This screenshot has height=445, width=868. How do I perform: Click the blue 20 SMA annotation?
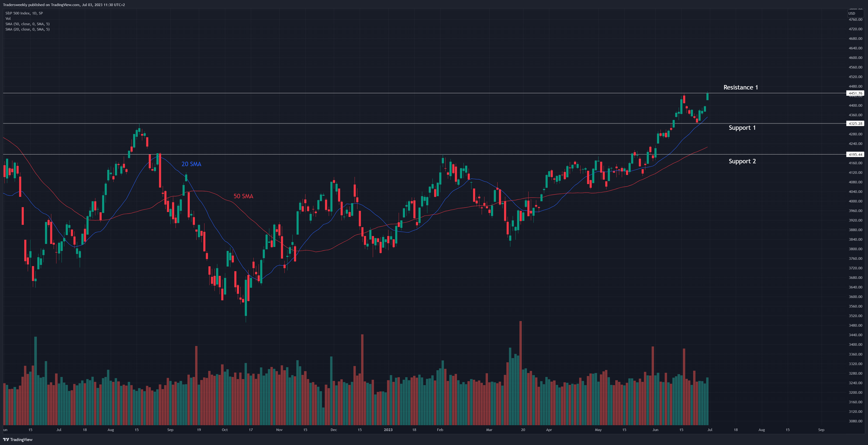[x=191, y=164]
